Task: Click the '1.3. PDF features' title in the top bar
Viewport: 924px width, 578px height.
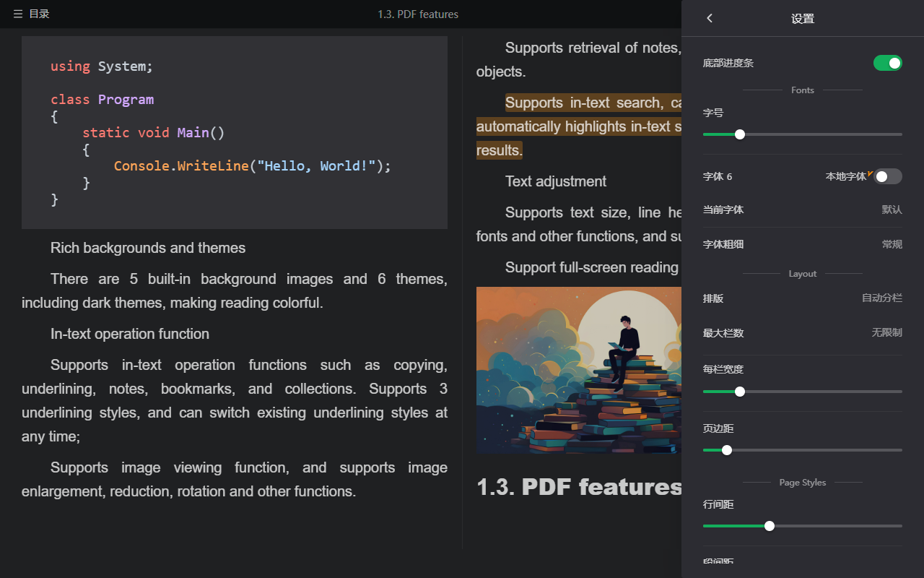Action: 418,14
